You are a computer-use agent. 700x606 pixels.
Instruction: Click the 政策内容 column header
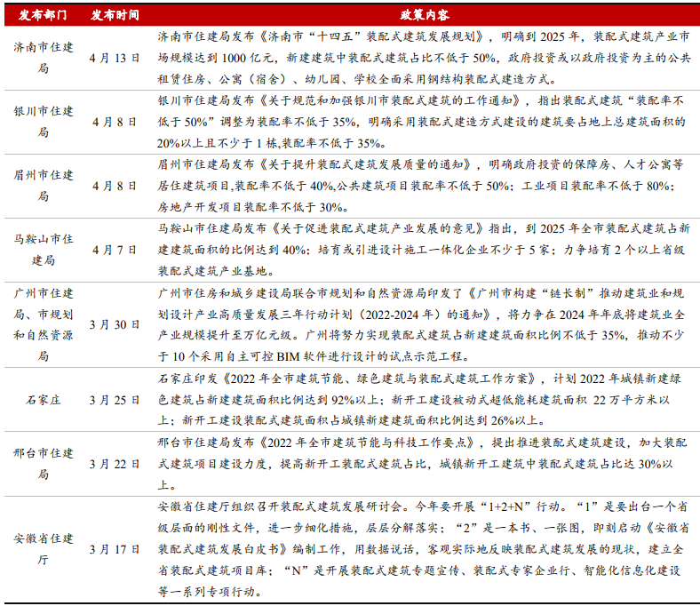(x=424, y=15)
